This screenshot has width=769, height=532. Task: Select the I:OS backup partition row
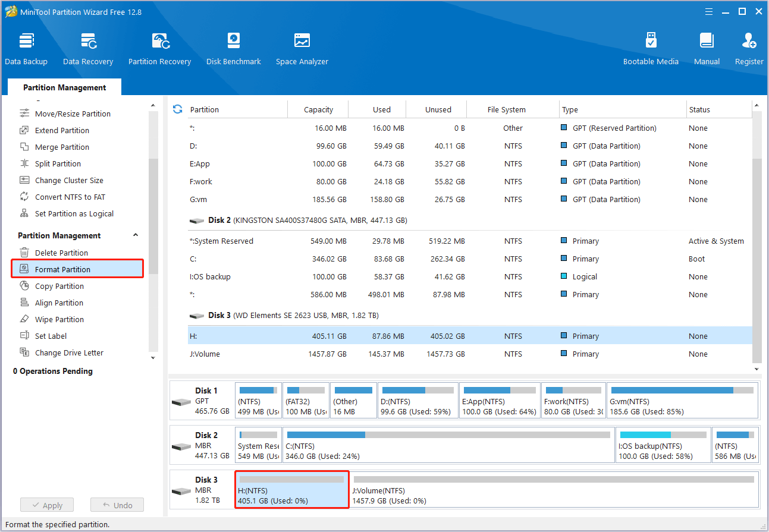pos(470,276)
